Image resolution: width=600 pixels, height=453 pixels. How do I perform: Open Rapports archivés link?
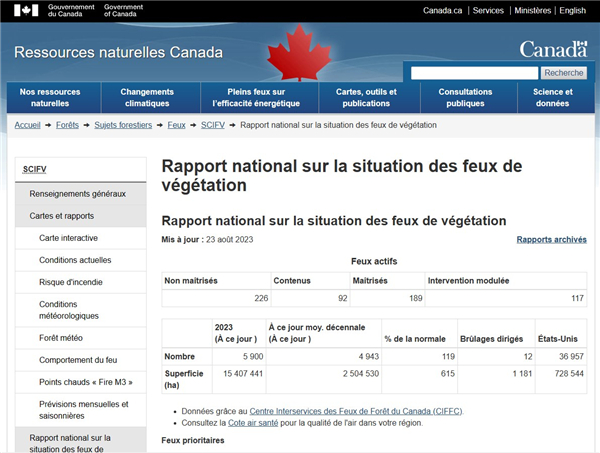pos(551,240)
